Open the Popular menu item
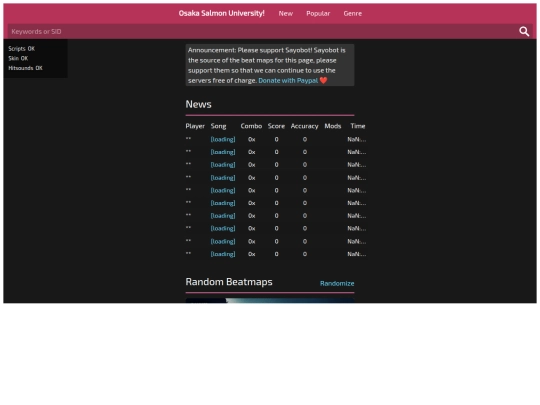540x405 pixels. pos(318,13)
